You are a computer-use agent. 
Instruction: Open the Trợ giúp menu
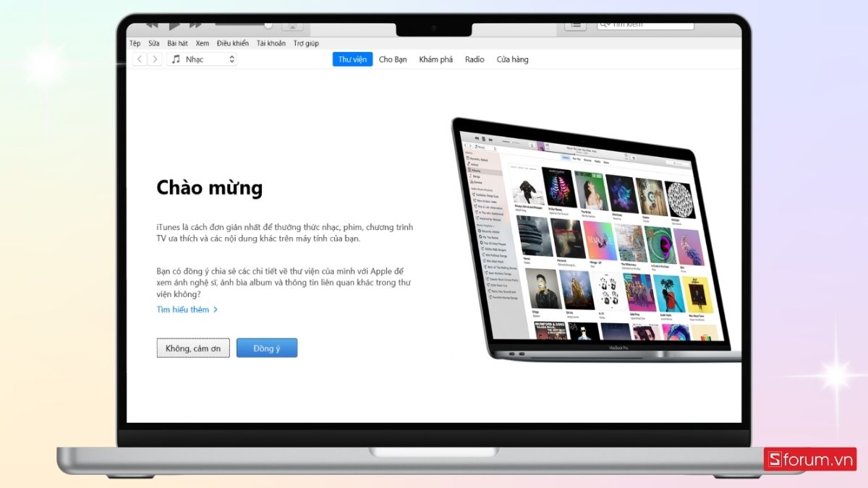pyautogui.click(x=306, y=43)
